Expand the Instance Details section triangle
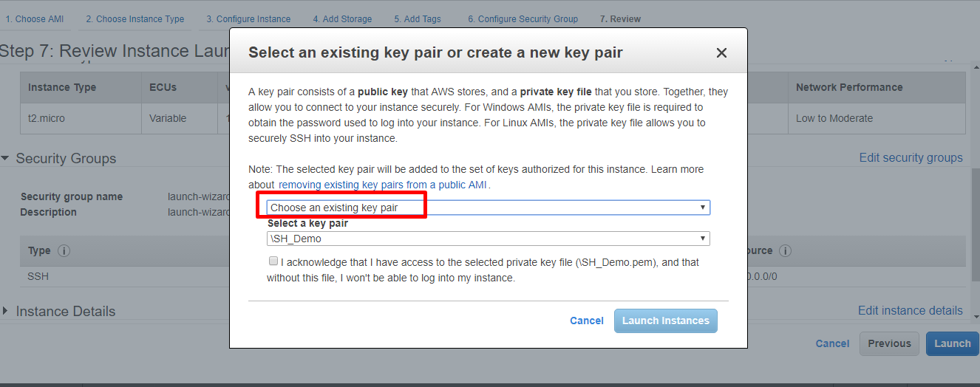 click(6, 311)
